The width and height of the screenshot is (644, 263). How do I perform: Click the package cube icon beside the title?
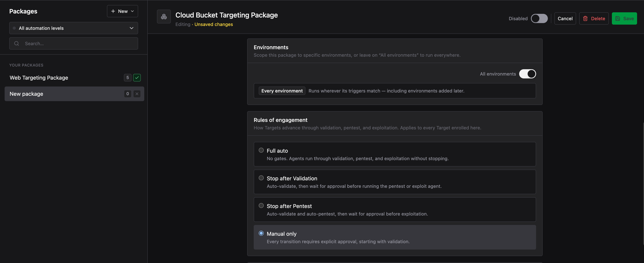click(x=164, y=17)
